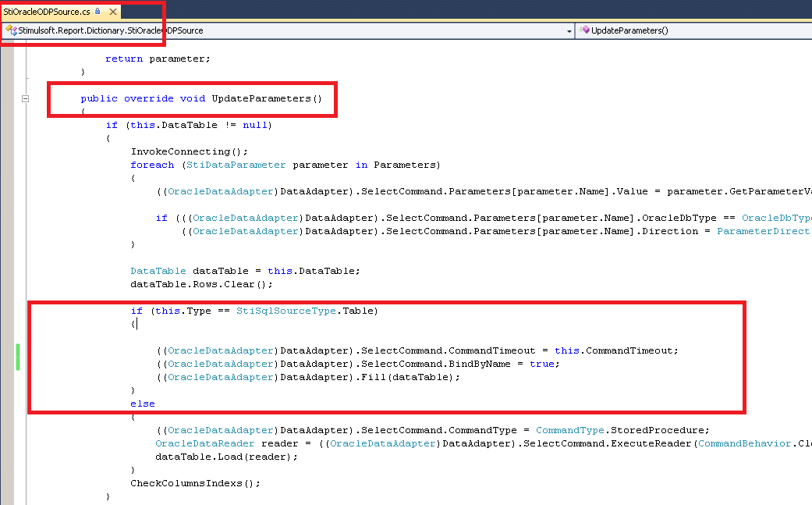Select the StiOracleODPSource.cs tab
Screen dimensions: 812x505
click(x=47, y=12)
